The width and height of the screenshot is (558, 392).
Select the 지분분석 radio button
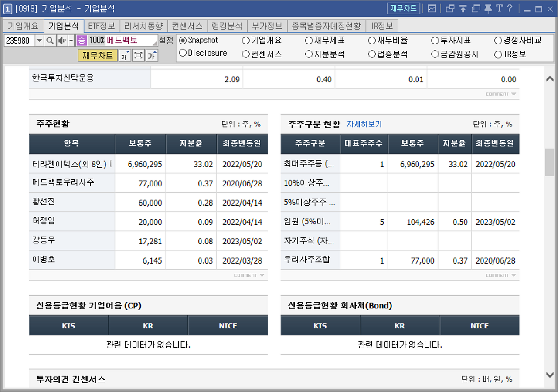309,54
